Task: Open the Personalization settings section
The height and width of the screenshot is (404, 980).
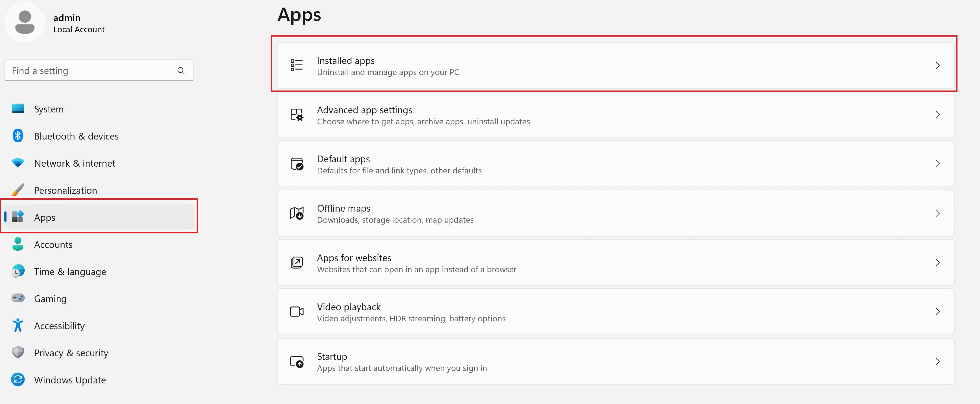Action: click(65, 190)
